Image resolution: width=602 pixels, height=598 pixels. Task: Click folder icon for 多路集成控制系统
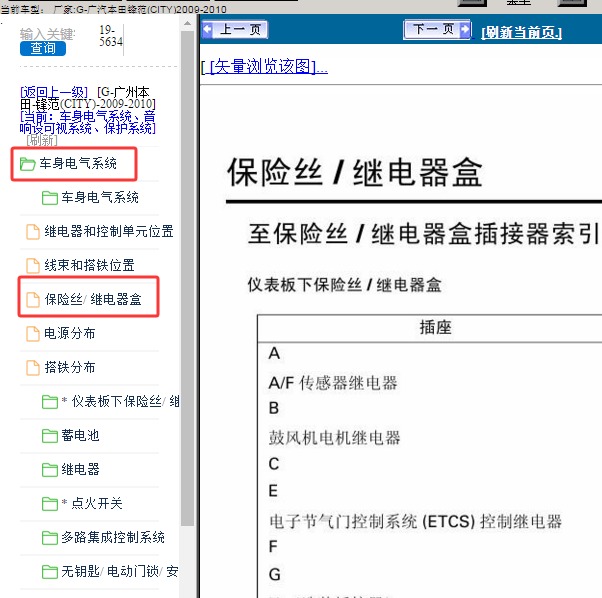pos(50,538)
